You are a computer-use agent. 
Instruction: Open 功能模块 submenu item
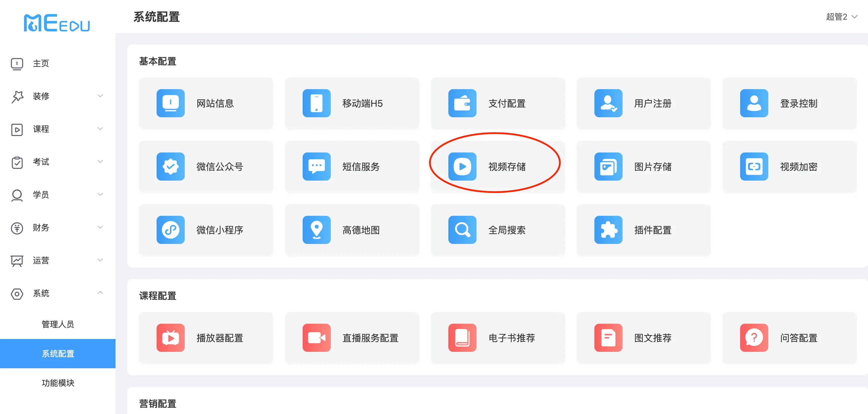pyautogui.click(x=57, y=383)
